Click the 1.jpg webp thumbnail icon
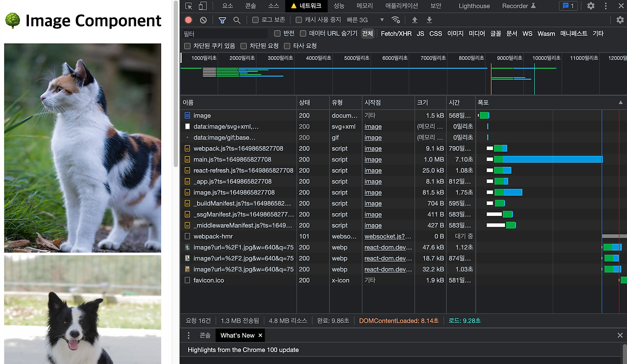Screen dimensions: 627x364 tap(187, 247)
